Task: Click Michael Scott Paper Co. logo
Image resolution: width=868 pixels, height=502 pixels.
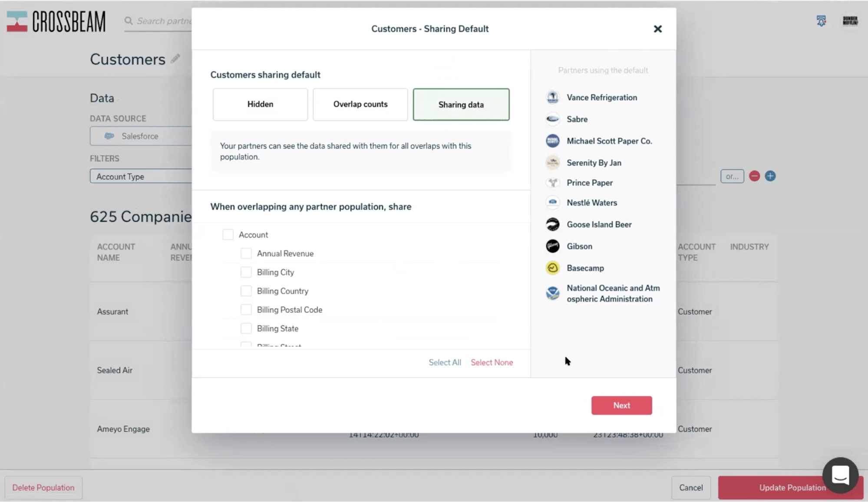Action: click(552, 141)
